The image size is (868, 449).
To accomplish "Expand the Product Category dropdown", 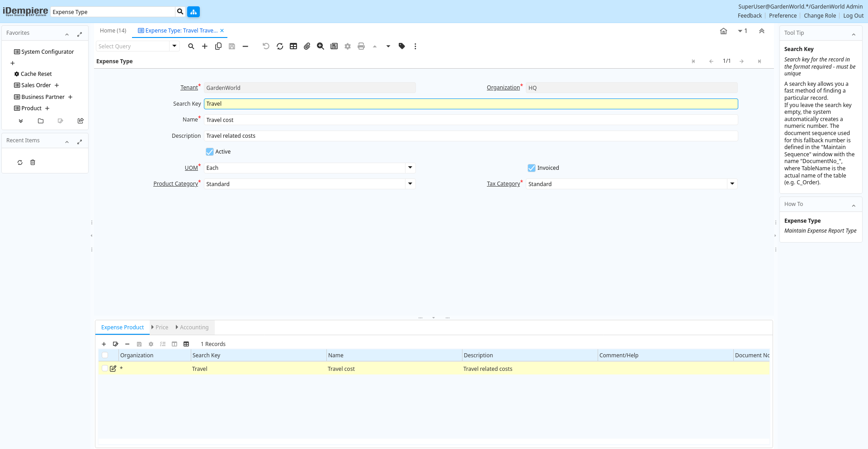I will 410,184.
